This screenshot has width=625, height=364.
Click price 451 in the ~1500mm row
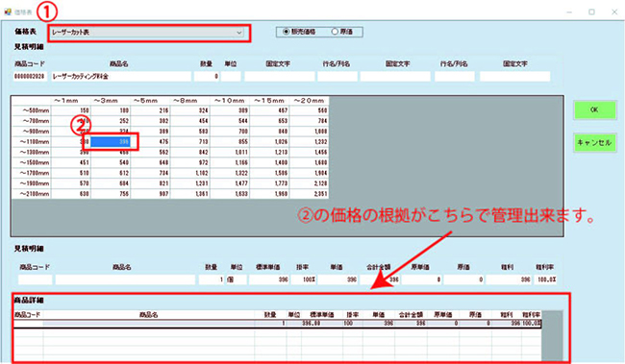(71, 162)
